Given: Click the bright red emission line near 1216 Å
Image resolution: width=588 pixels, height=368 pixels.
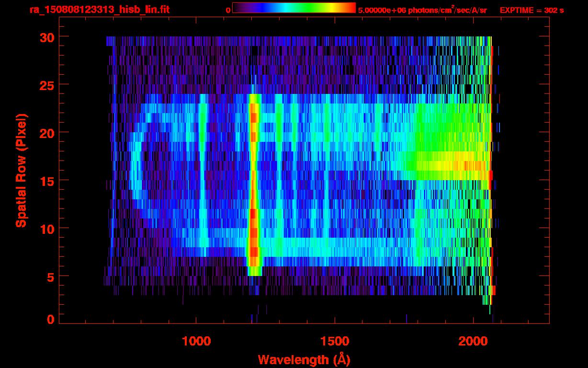Looking at the screenshot, I should point(254,184).
